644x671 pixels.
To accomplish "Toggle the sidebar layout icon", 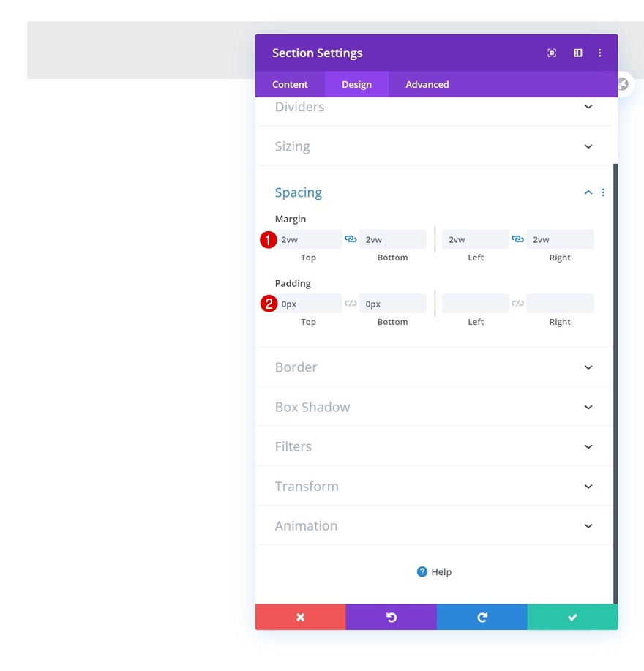I will pos(577,53).
